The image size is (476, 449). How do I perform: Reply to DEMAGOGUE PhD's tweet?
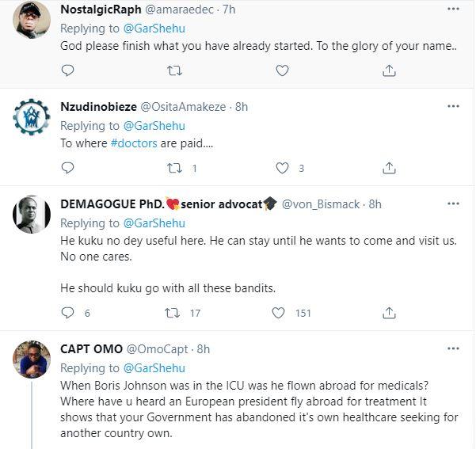(68, 313)
